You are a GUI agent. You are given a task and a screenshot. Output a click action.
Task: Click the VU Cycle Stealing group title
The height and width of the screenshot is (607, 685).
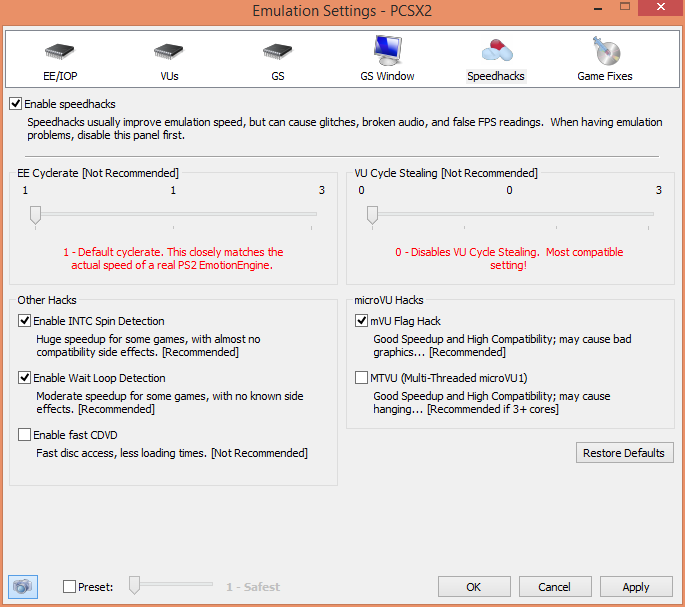(x=446, y=173)
